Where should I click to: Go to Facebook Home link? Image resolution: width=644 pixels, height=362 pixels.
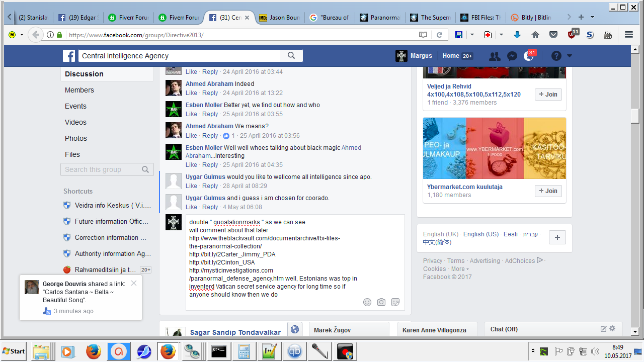[x=451, y=56]
